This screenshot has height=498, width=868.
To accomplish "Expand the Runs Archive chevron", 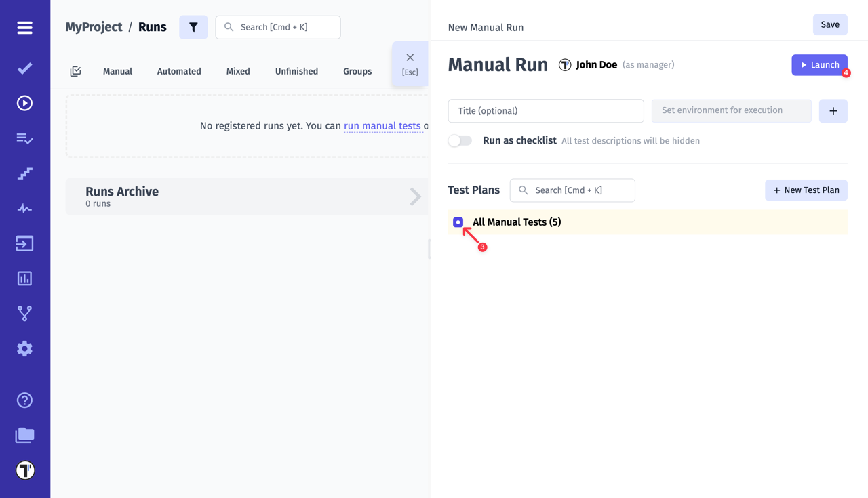I will coord(416,196).
